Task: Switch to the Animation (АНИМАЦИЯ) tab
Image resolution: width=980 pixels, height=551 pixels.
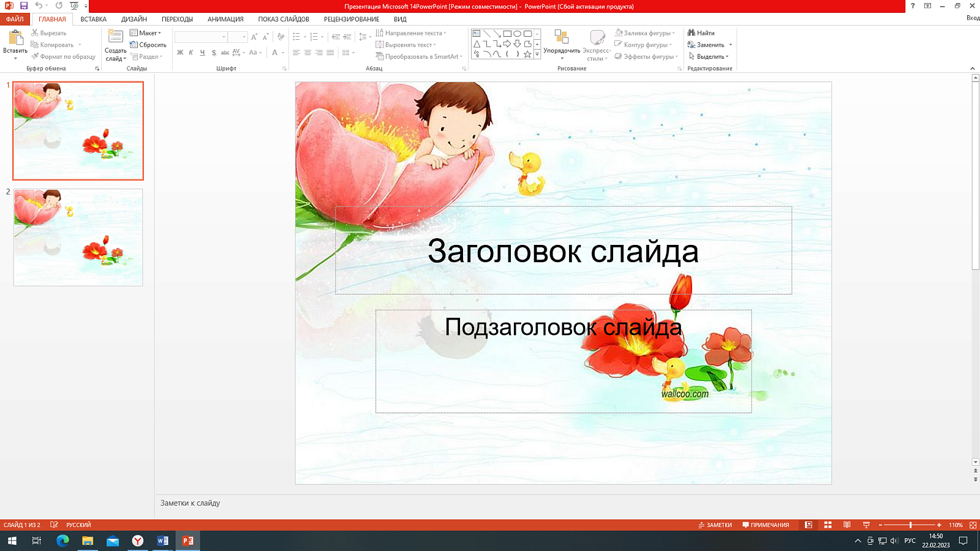Action: (x=225, y=19)
